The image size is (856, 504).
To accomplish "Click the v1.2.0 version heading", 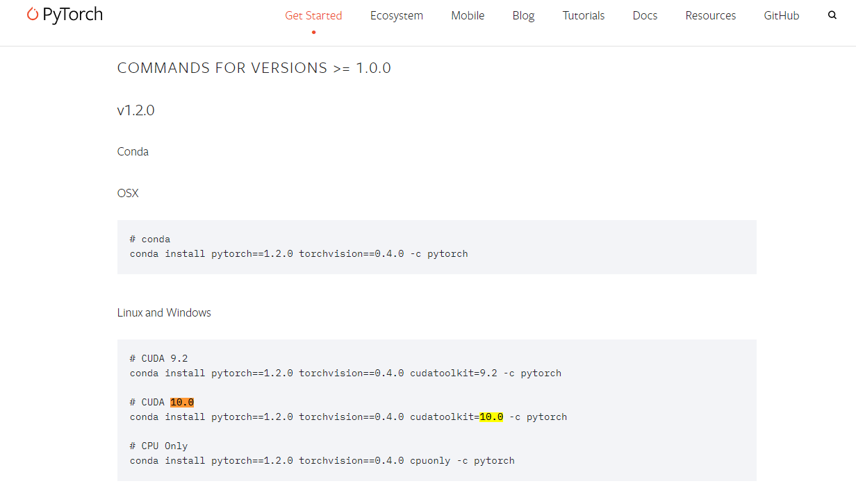I will (x=135, y=110).
